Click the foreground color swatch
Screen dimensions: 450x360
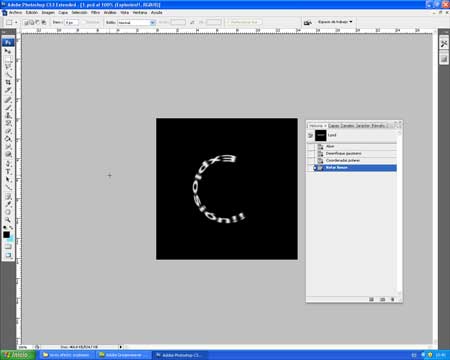(6, 235)
